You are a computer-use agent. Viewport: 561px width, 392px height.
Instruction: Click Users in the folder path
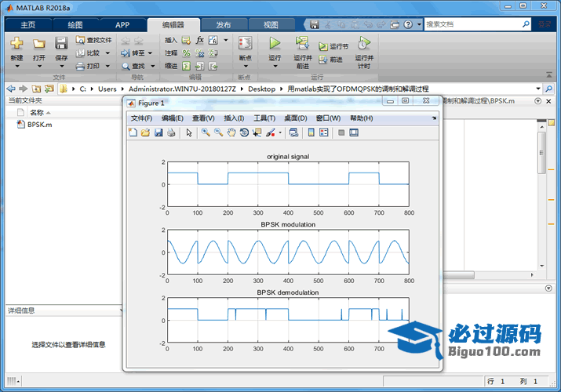[x=107, y=89]
